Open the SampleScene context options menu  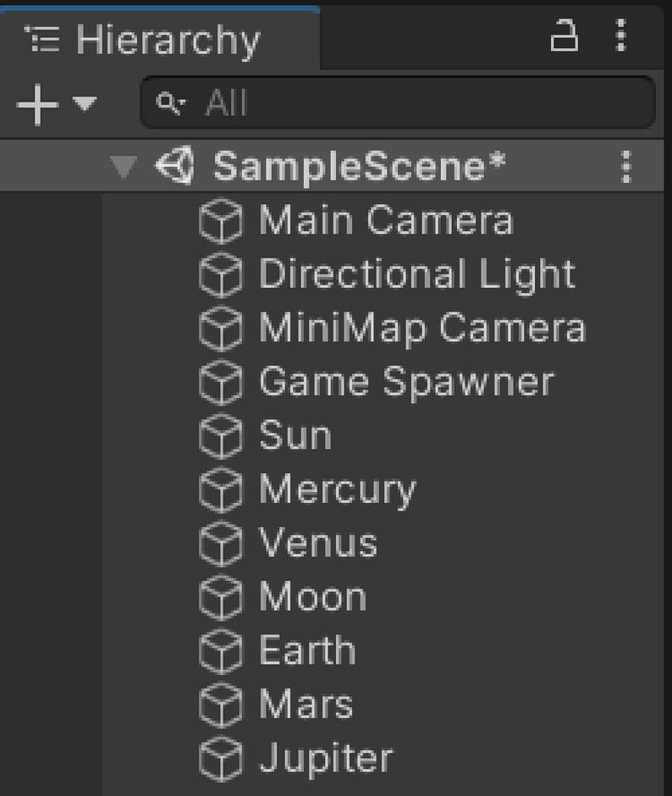coord(626,167)
